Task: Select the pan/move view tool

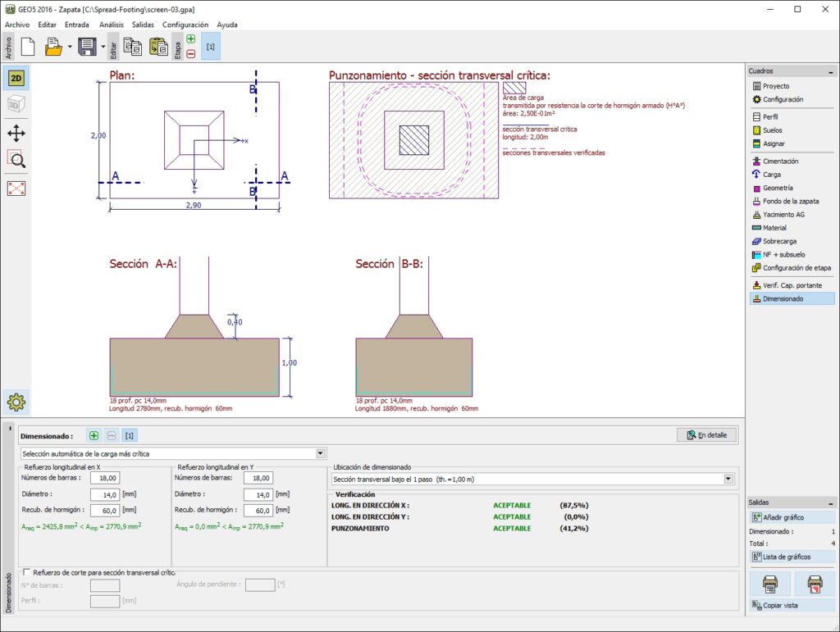Action: pos(16,133)
